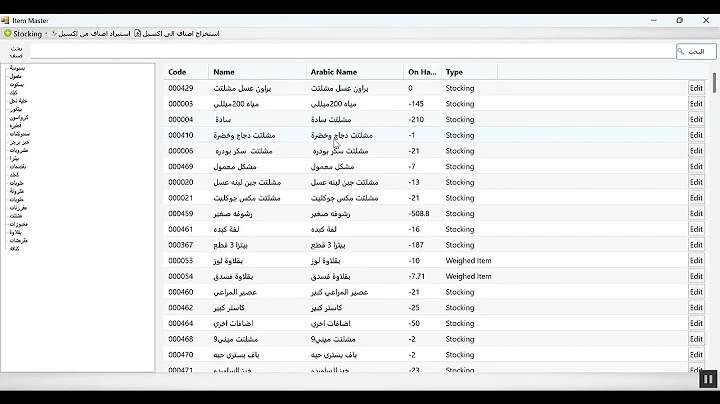Image resolution: width=720 pixels, height=404 pixels.
Task: Click Arabic Name cell عصير المراعي كبير
Action: (339, 292)
